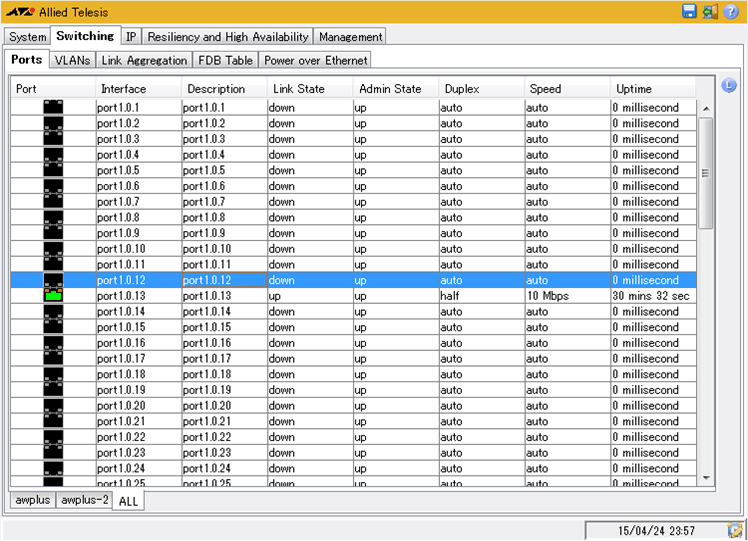Click the green port icon for port1.0.13
The image size is (748, 541).
[x=53, y=295]
